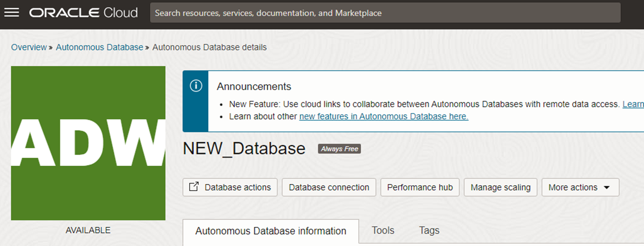Viewport: 644px width, 246px height.
Task: Select the Autonomous Database information tab
Action: 271,231
